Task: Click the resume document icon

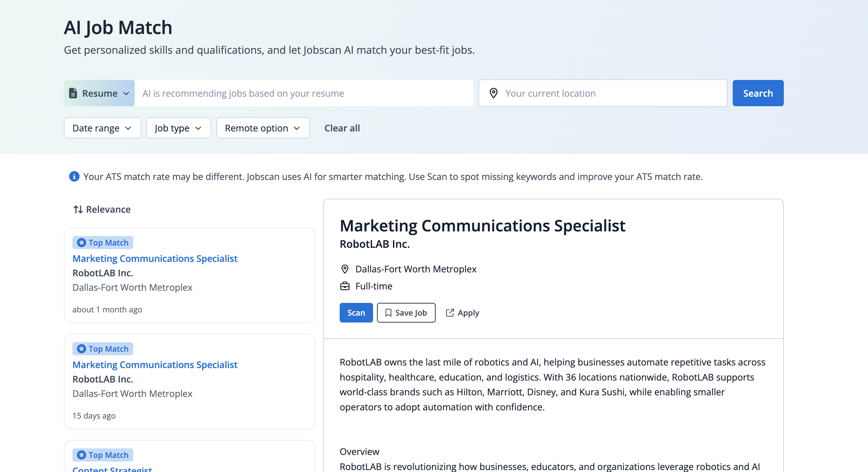Action: [73, 93]
